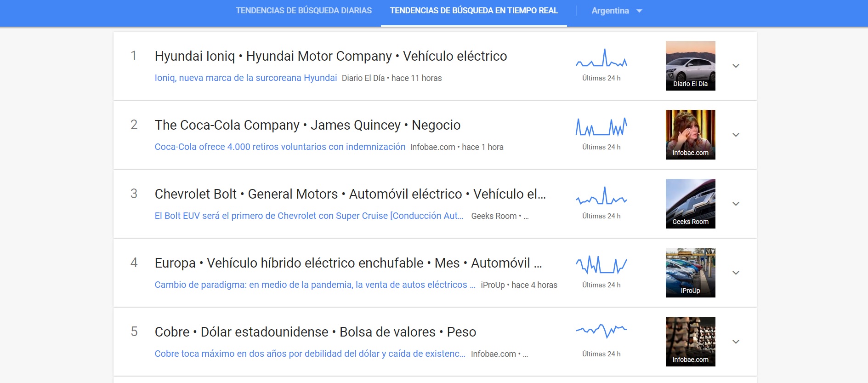
Task: Click 'Últimas 24 h' label under Coca-Cola chart
Action: coord(601,147)
